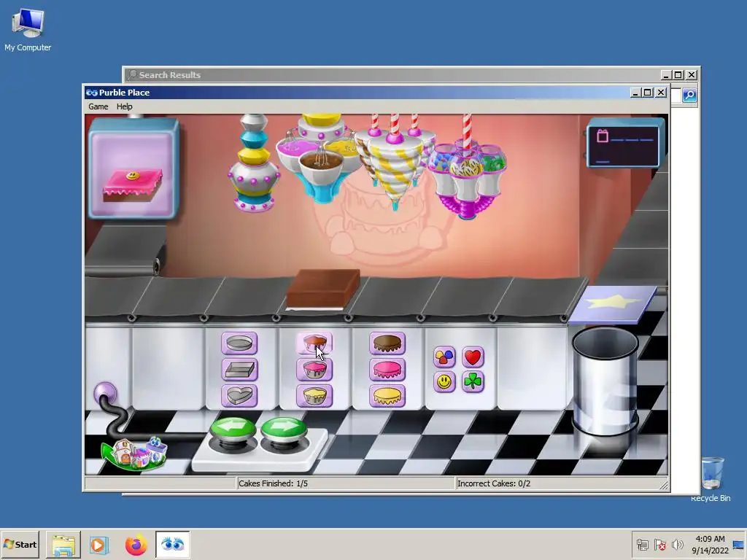Open the file explorer taskbar icon
Viewport: 747px width, 560px height.
click(x=63, y=544)
